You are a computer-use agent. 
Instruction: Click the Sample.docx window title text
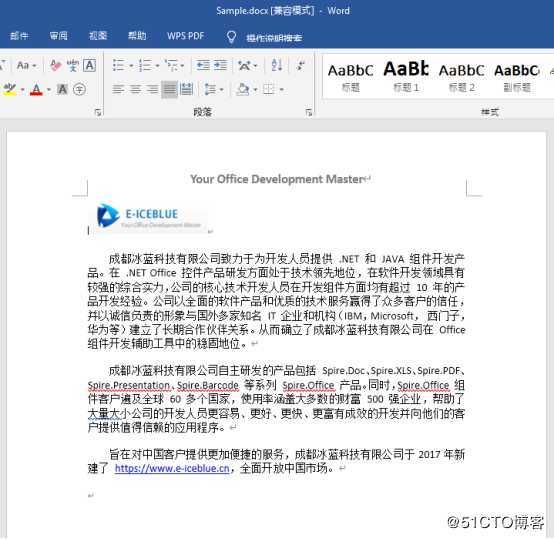click(x=283, y=11)
